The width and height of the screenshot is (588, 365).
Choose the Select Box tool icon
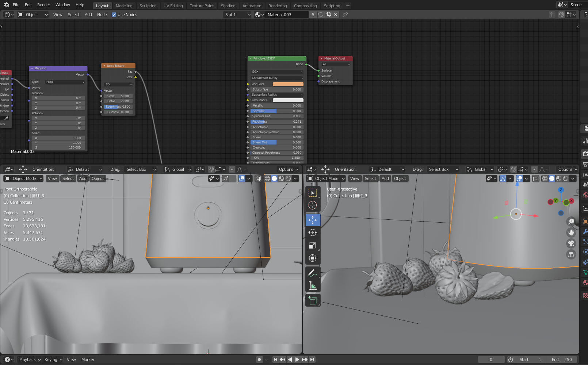pos(313,192)
